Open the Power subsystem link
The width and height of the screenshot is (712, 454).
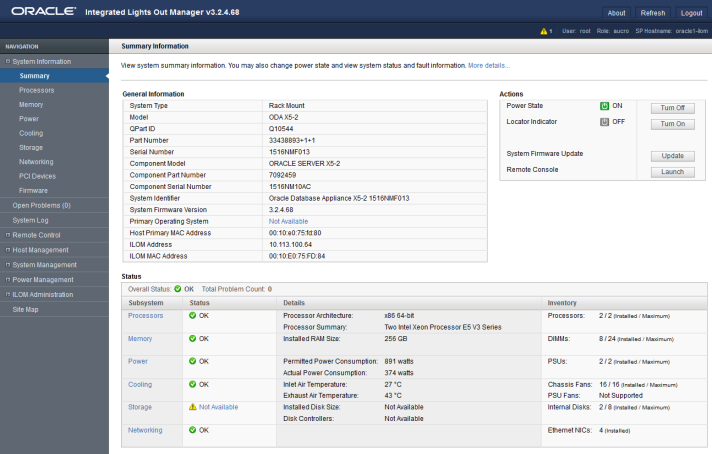[x=138, y=361]
